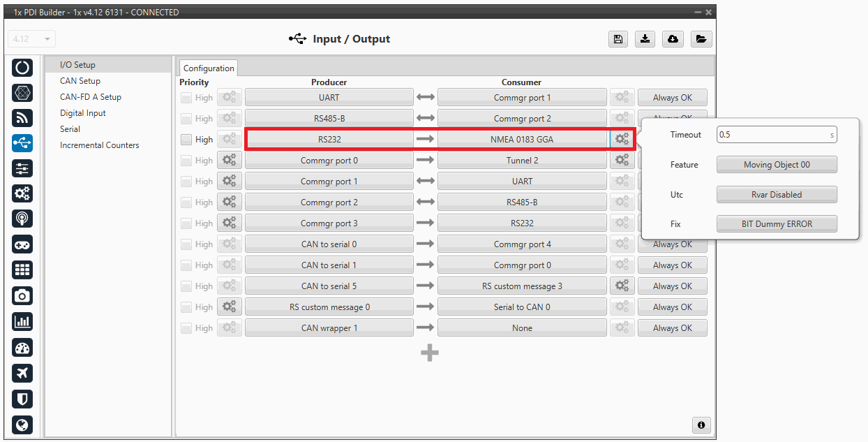The height and width of the screenshot is (442, 868).
Task: Click the gear icon left of Commgr port 0
Action: 229,161
